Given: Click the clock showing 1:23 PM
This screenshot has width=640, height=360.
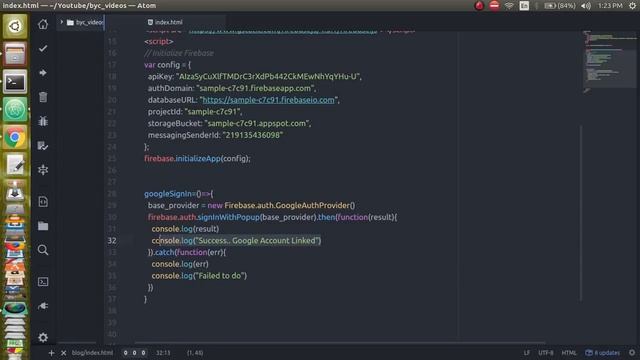Looking at the screenshot, I should coord(610,6).
